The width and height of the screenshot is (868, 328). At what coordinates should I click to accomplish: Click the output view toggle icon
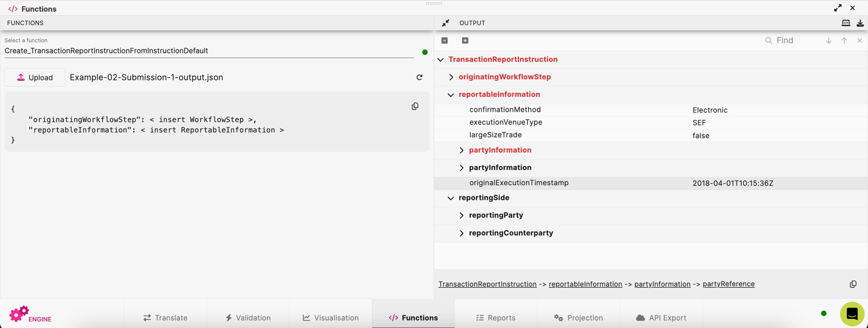(x=846, y=23)
